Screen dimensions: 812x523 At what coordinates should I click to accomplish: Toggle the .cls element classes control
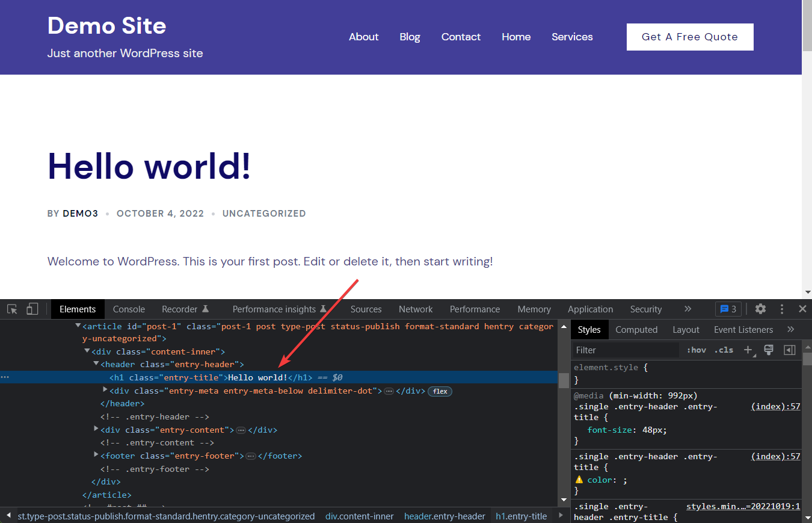coord(724,350)
